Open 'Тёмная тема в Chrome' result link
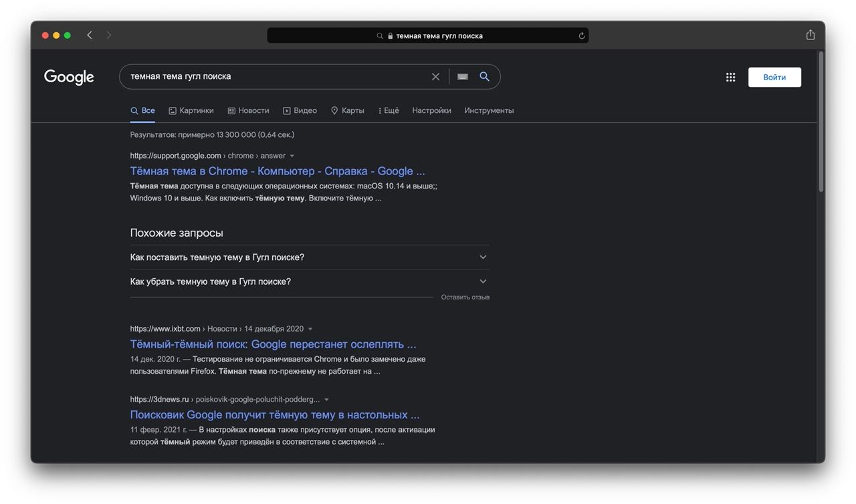The width and height of the screenshot is (856, 504). pyautogui.click(x=278, y=171)
